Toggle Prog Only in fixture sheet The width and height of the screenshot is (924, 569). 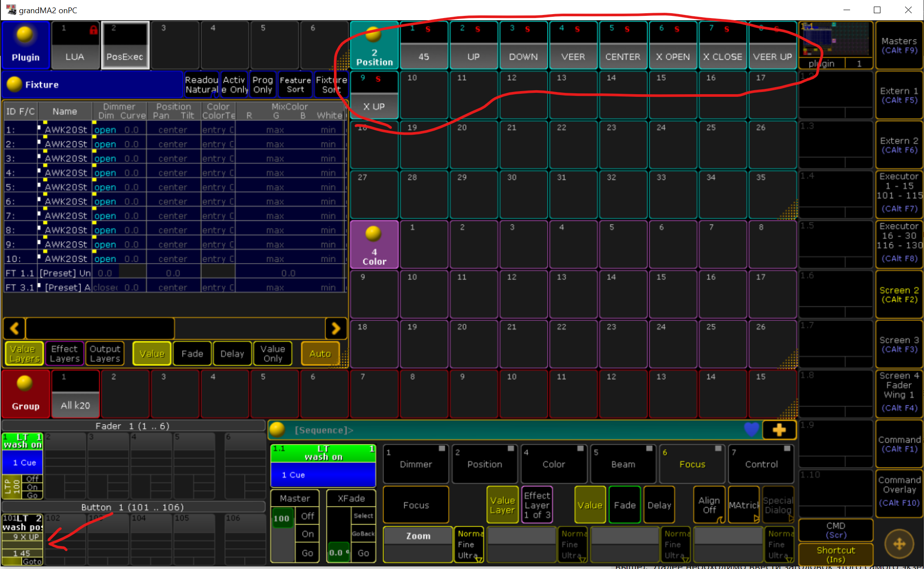(263, 84)
